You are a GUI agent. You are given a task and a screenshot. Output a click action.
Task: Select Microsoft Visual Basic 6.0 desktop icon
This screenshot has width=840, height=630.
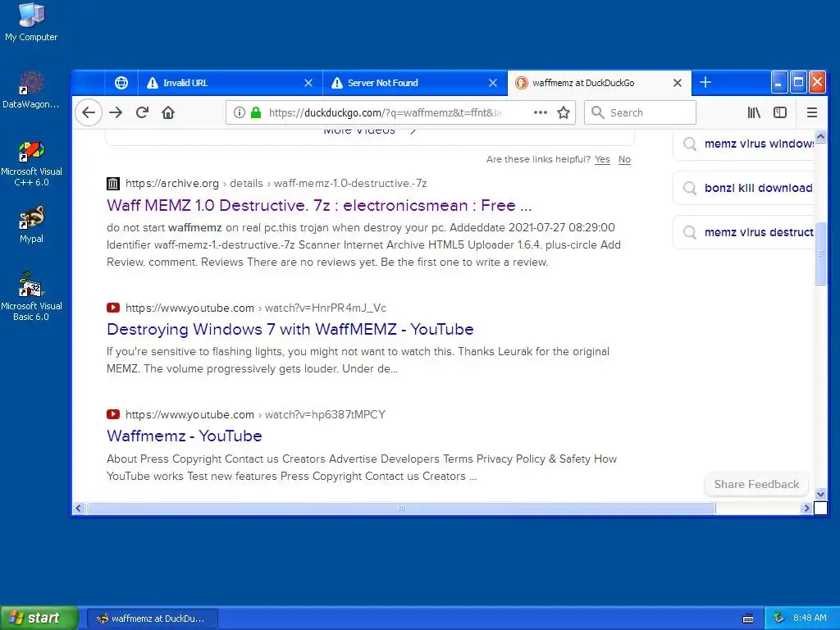pos(31,296)
